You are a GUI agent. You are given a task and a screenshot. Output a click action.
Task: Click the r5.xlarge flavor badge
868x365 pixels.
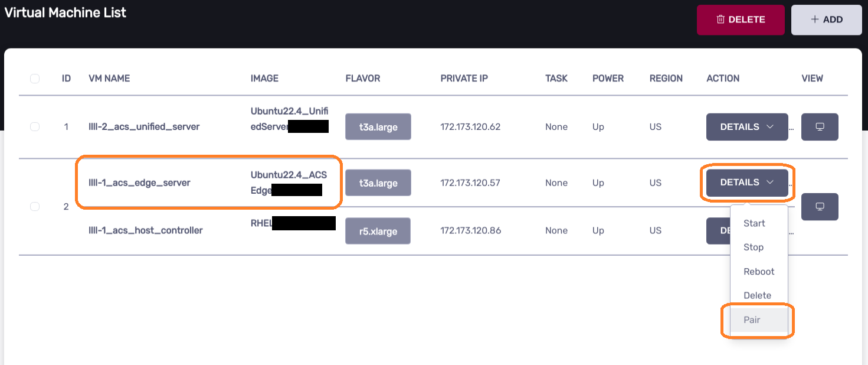[x=378, y=232]
